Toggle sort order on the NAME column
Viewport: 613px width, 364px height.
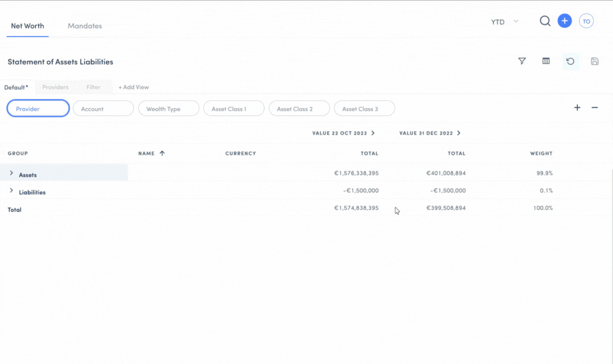pos(151,153)
